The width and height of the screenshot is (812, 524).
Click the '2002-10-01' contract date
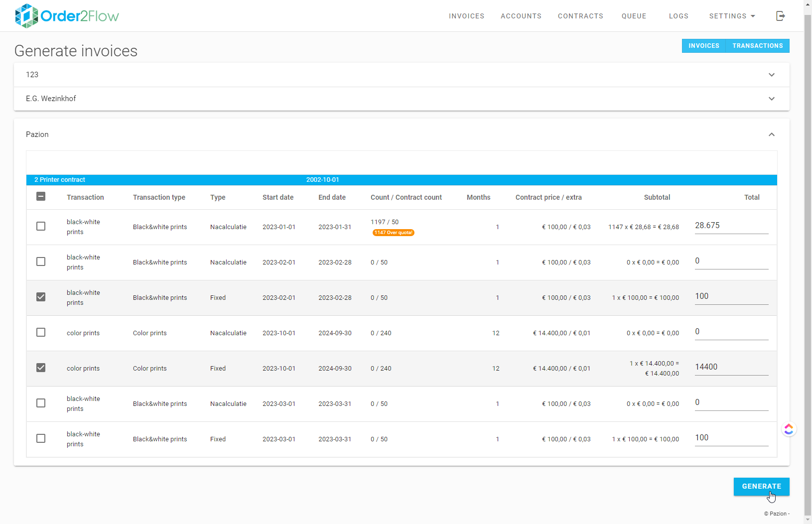322,180
